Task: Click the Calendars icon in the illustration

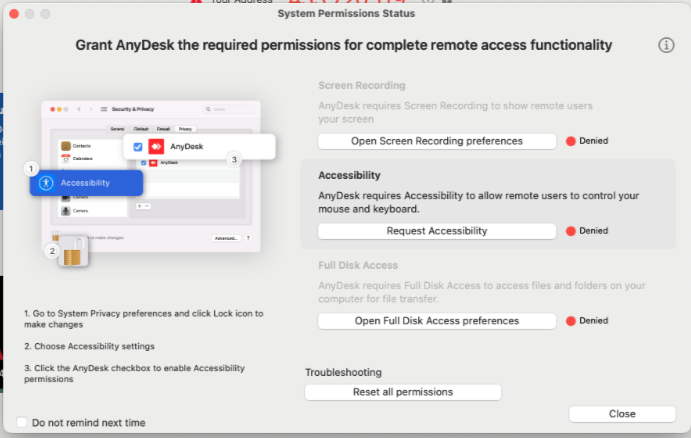Action: (65, 157)
